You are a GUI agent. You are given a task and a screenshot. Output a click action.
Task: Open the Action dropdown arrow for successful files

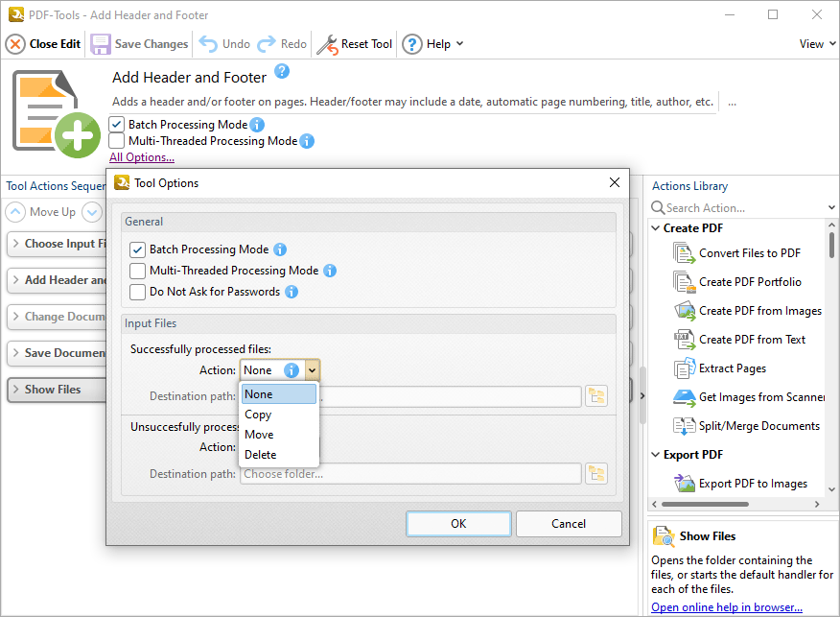(x=313, y=369)
